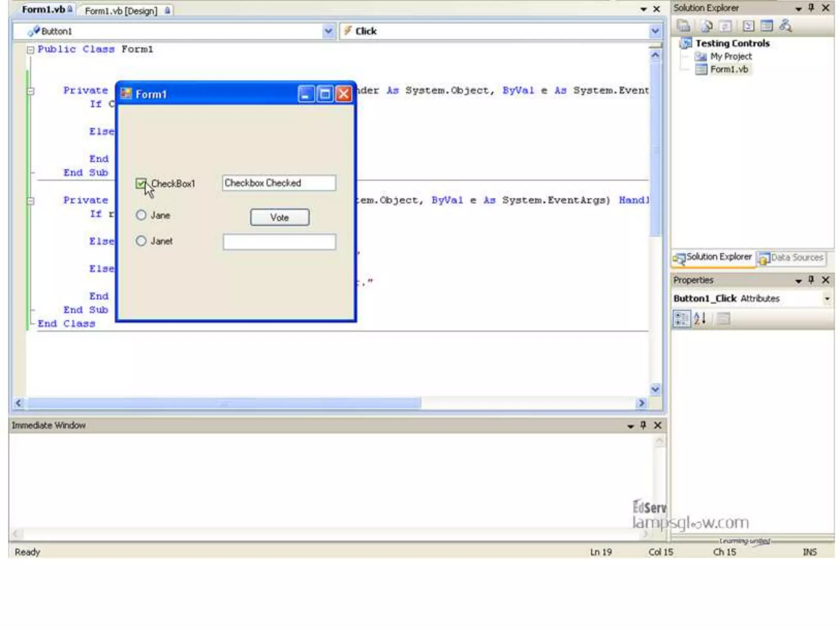840x630 pixels.
Task: Select Testing Controls project node
Action: [x=733, y=43]
